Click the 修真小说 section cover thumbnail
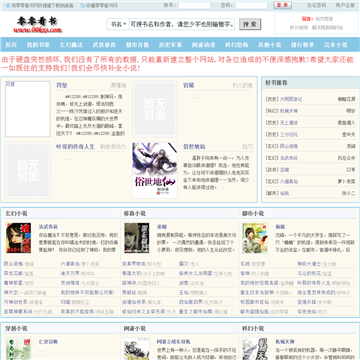Viewport: 360px width, 360px height. tap(137, 238)
